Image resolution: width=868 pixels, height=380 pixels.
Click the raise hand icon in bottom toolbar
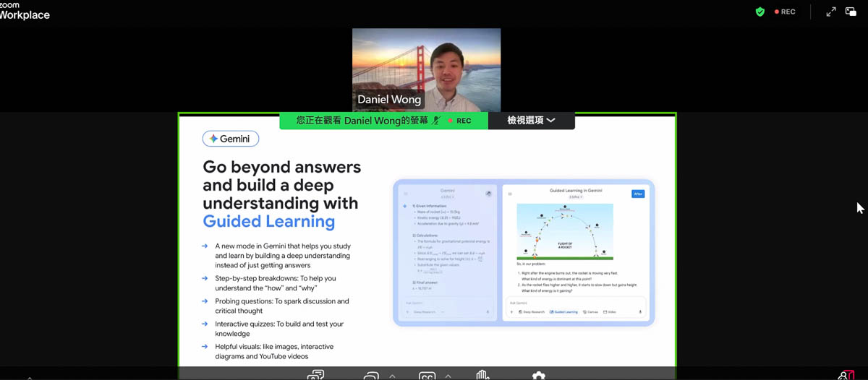tap(482, 375)
